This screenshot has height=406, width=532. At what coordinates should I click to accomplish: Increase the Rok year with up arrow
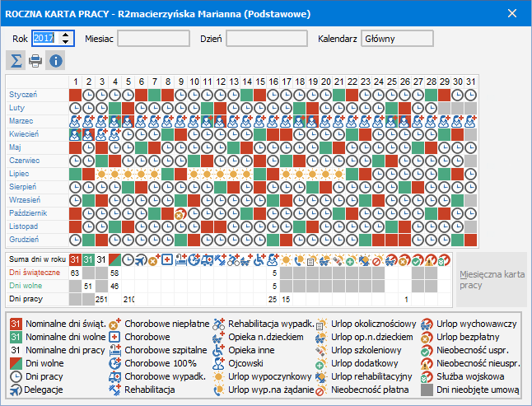pos(66,35)
